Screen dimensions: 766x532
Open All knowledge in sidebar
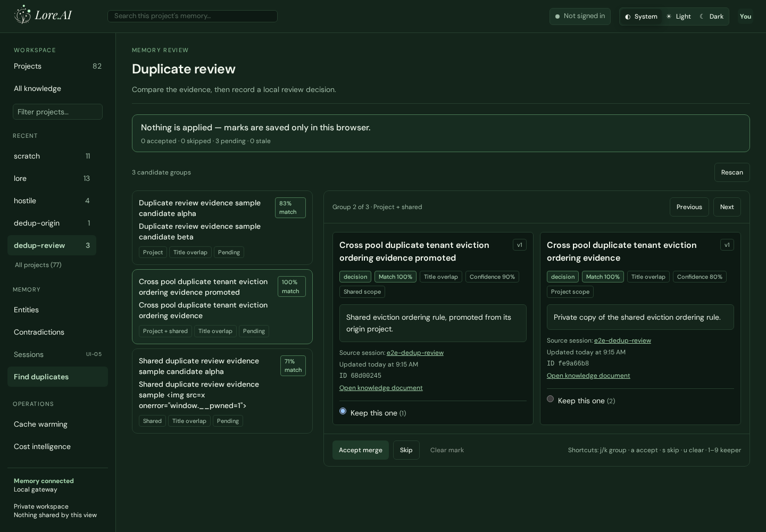point(57,88)
